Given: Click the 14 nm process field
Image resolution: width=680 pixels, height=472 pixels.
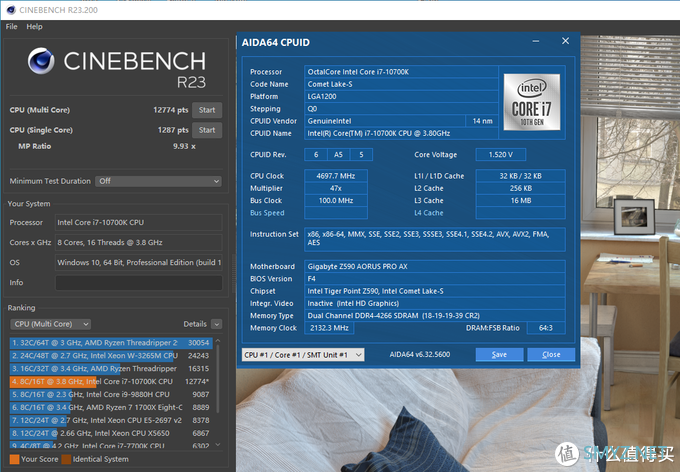Looking at the screenshot, I should [x=482, y=121].
